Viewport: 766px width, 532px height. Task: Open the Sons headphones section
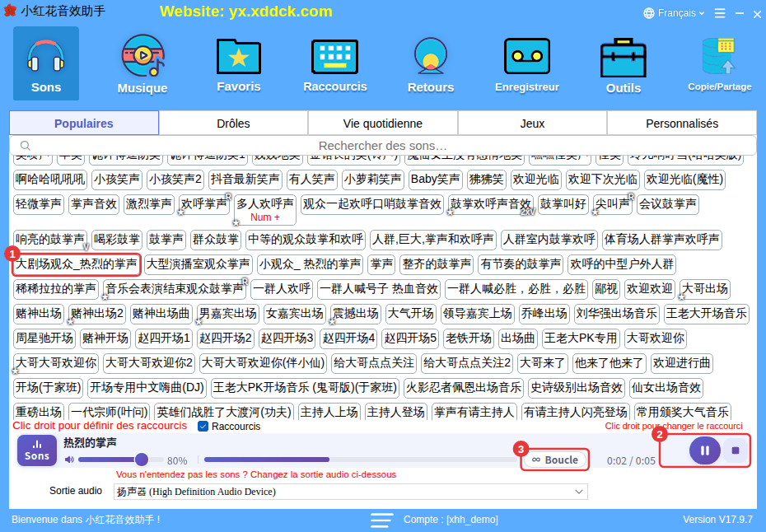(46, 63)
